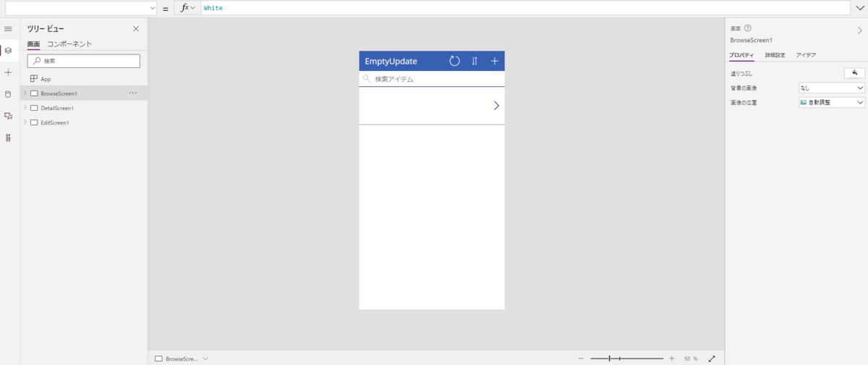This screenshot has height=365, width=868.
Task: Expand the DetailScreen1 tree node
Action: pyautogui.click(x=25, y=108)
